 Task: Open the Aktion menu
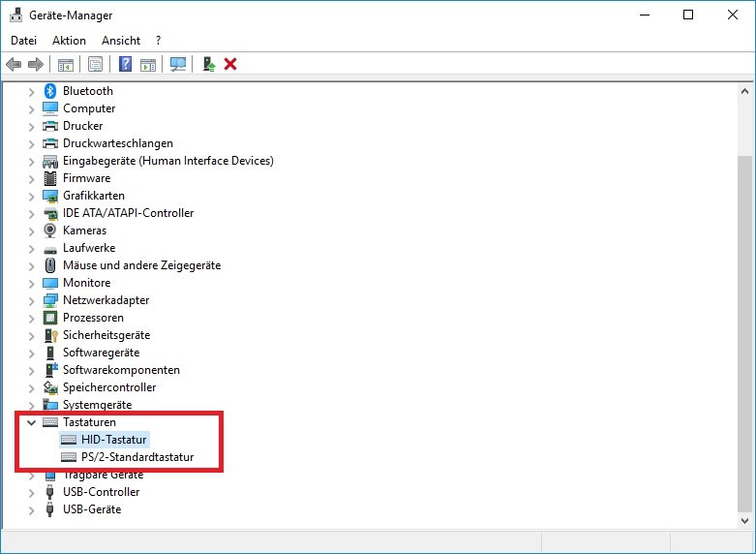click(x=69, y=41)
